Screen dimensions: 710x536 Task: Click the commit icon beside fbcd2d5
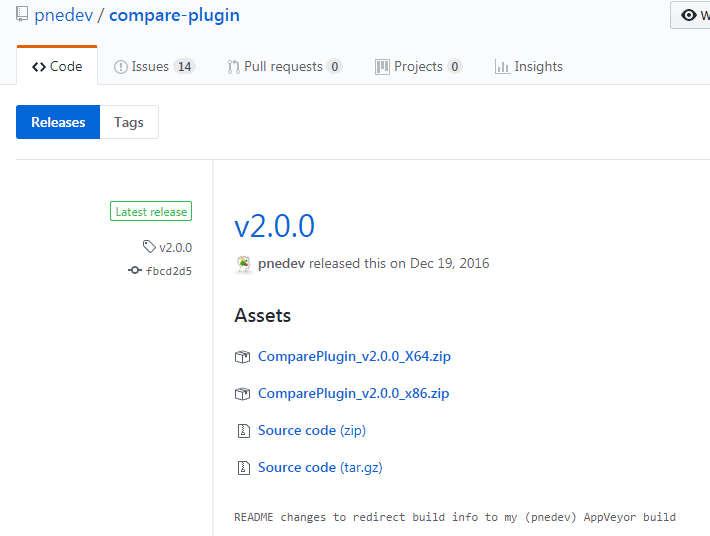134,270
